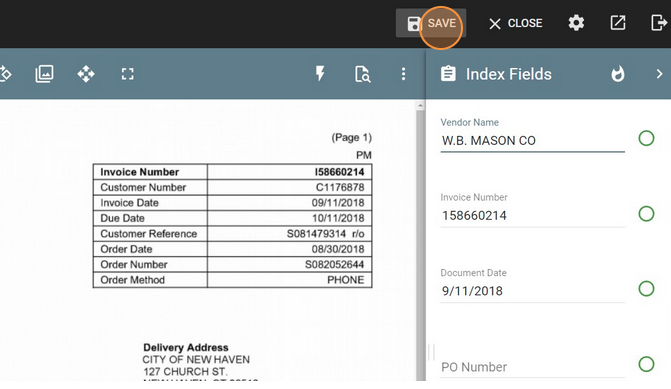The image size is (671, 389).
Task: Click the flame icon in Index Fields
Action: pyautogui.click(x=618, y=74)
